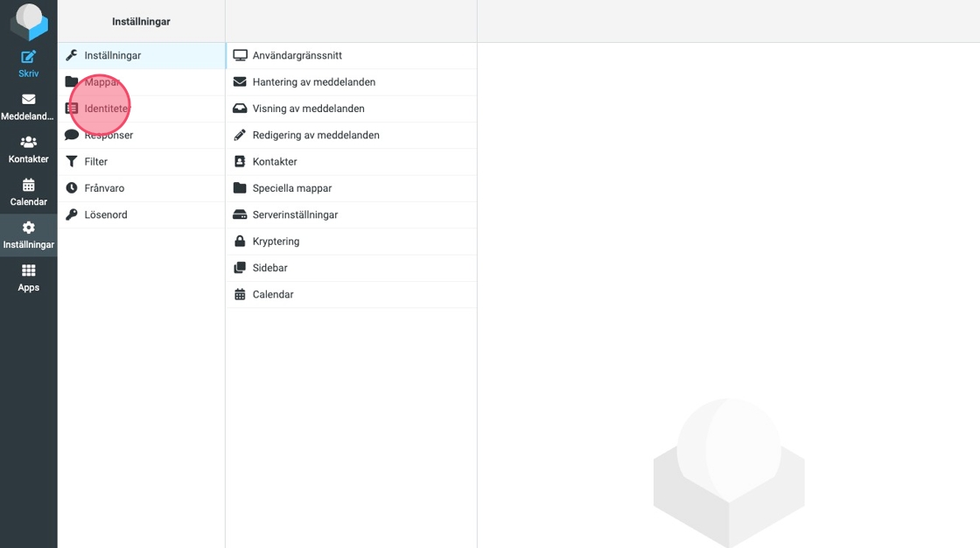The height and width of the screenshot is (548, 980).
Task: Open the Apps grid icon
Action: (x=28, y=271)
